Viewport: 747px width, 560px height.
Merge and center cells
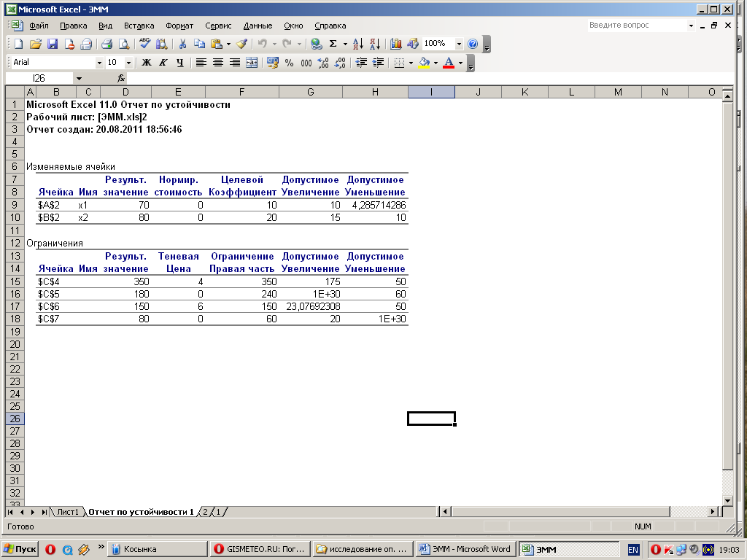[252, 63]
